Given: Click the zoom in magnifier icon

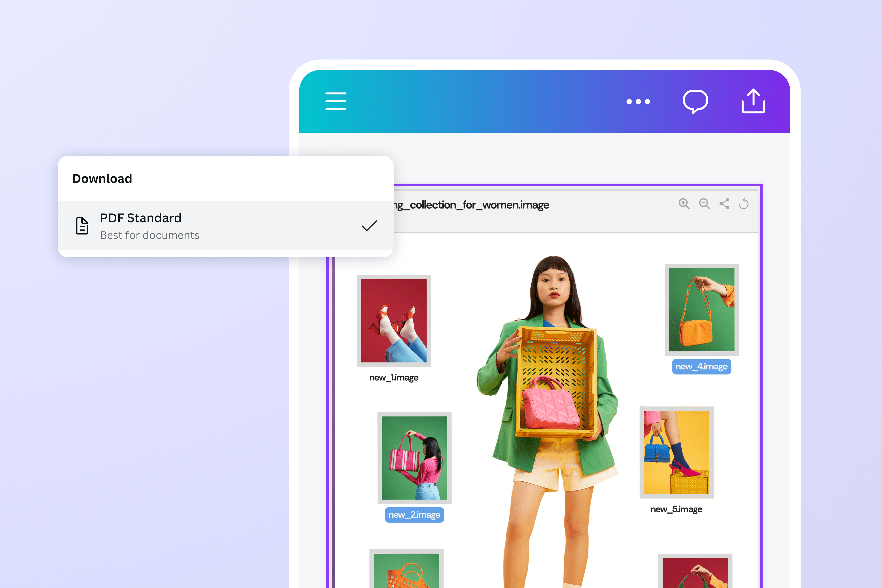Looking at the screenshot, I should coord(684,204).
